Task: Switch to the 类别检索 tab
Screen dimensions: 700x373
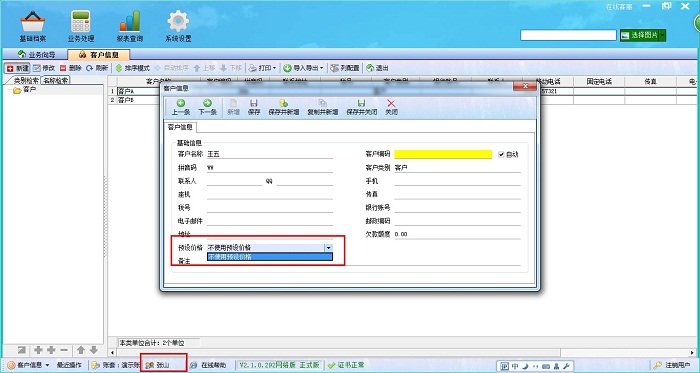Action: coord(26,81)
